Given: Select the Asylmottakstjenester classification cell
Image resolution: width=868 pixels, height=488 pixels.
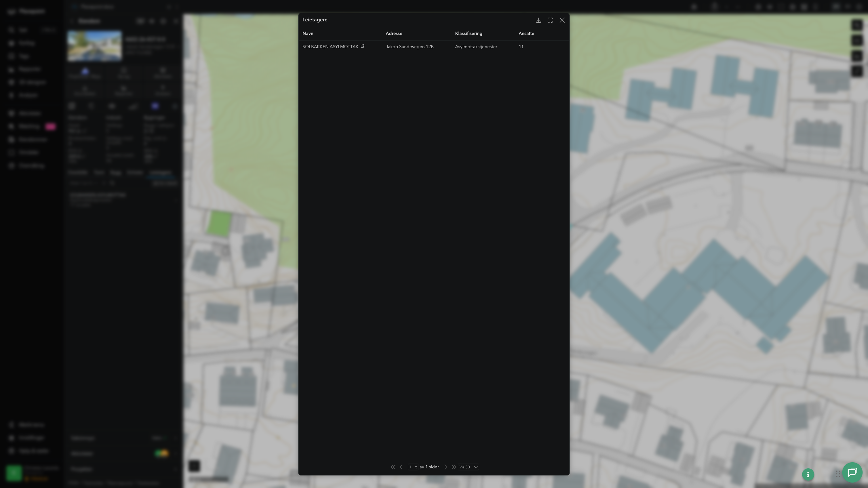Looking at the screenshot, I should (476, 47).
